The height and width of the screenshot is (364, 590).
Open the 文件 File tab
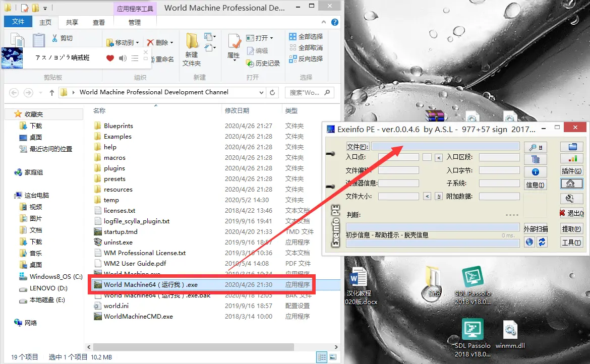pos(18,22)
